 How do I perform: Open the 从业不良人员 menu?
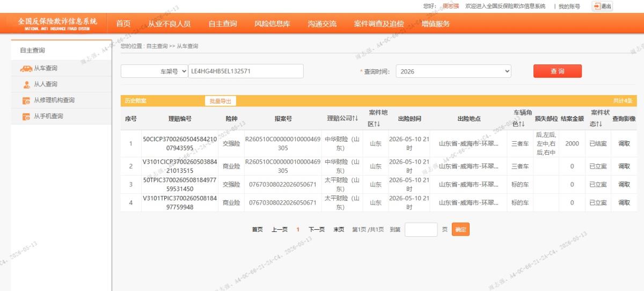[170, 24]
